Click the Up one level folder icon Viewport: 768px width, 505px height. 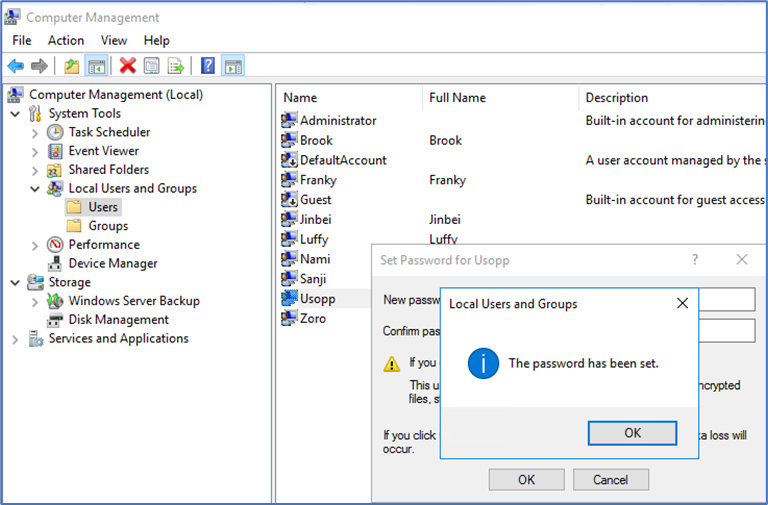coord(71,66)
